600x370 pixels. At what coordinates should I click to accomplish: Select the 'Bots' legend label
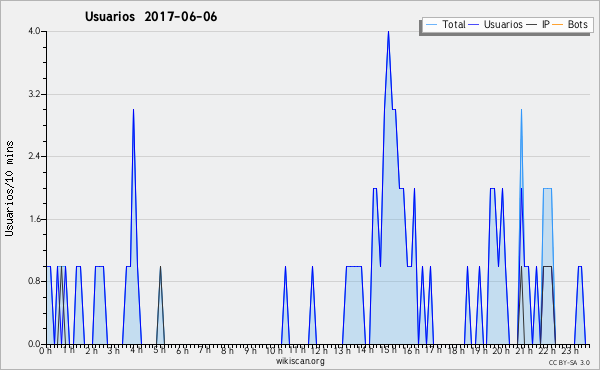pos(577,24)
